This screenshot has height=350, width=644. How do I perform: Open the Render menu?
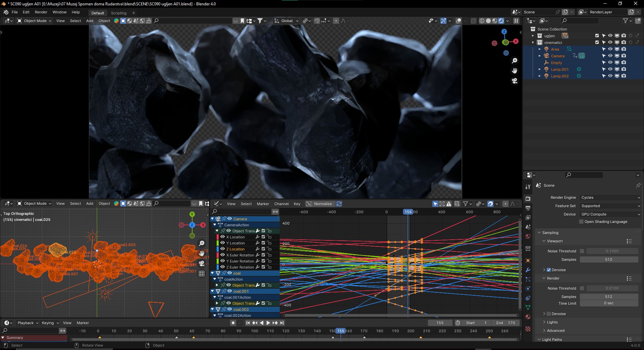point(41,12)
